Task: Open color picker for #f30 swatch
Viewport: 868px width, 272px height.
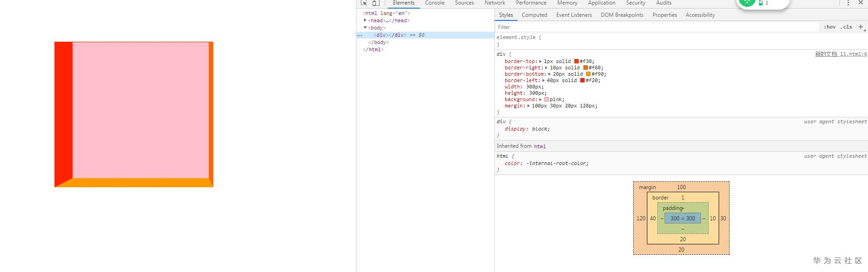Action: [x=577, y=61]
